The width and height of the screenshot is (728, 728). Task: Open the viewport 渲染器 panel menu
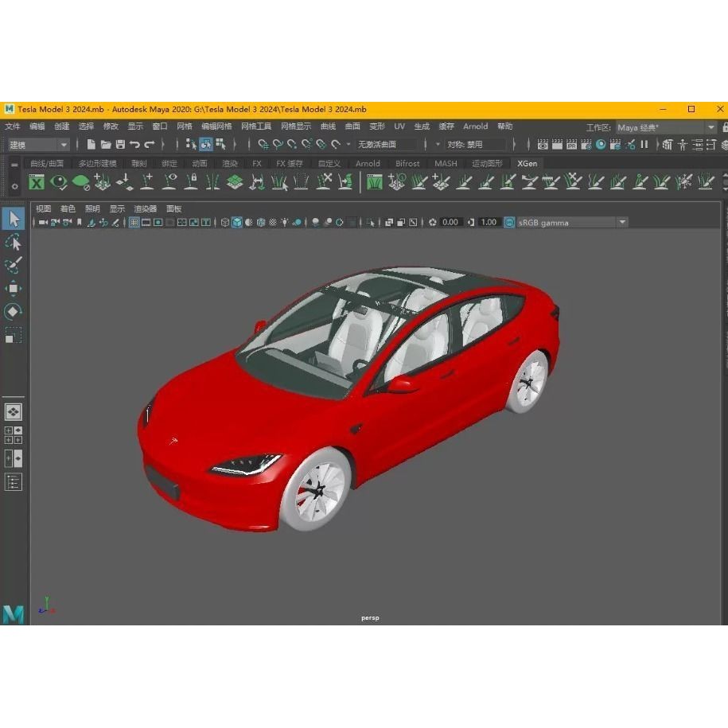(146, 208)
